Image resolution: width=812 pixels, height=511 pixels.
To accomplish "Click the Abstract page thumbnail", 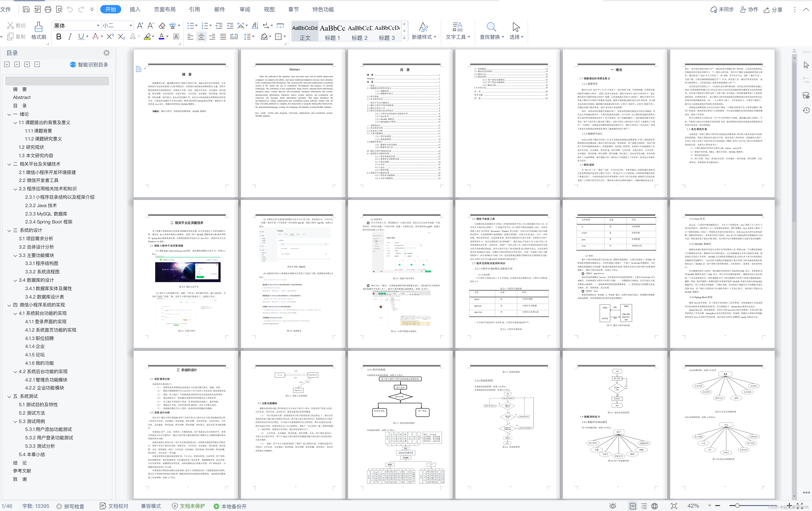I will pyautogui.click(x=293, y=123).
